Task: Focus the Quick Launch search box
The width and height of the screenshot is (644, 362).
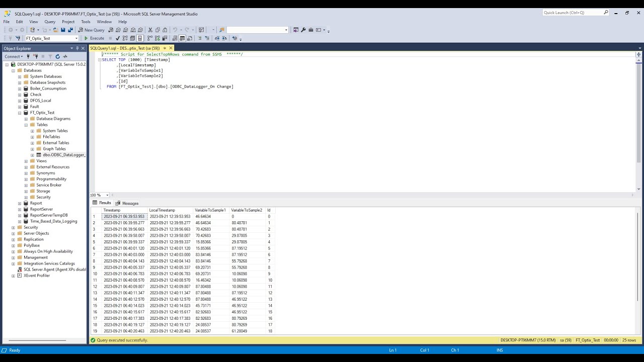Action: 576,13
